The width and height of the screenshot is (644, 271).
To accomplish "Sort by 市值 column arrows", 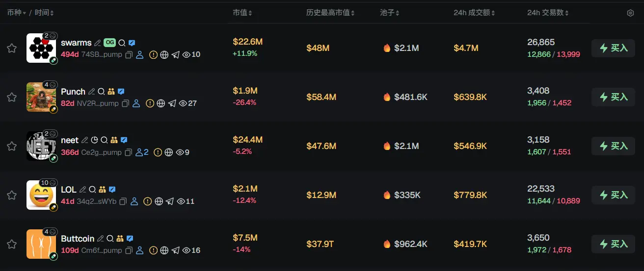I will (250, 13).
